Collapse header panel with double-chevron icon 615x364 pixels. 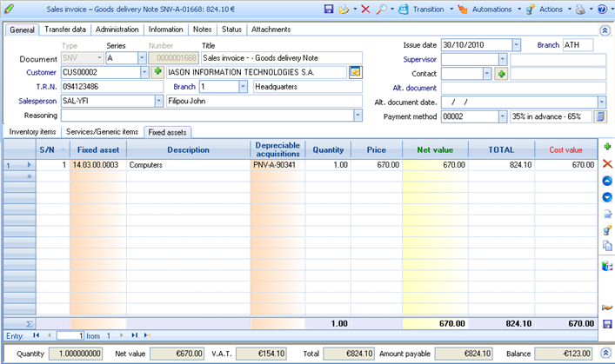coord(605,30)
